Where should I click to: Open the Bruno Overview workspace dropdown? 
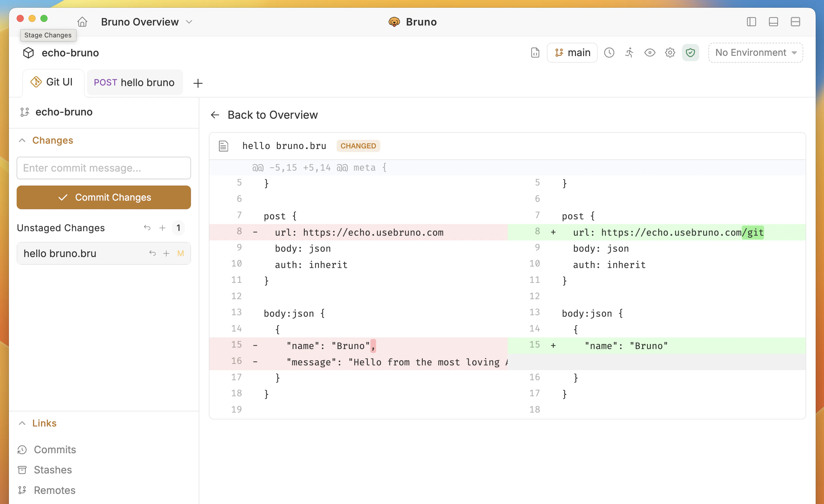pyautogui.click(x=147, y=22)
